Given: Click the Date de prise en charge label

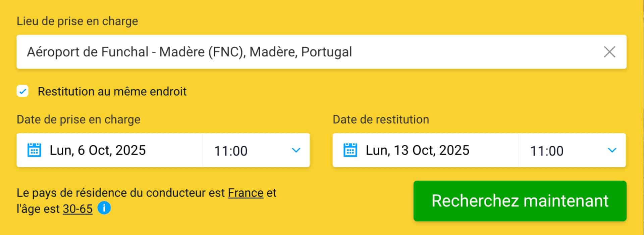Looking at the screenshot, I should click(x=78, y=120).
